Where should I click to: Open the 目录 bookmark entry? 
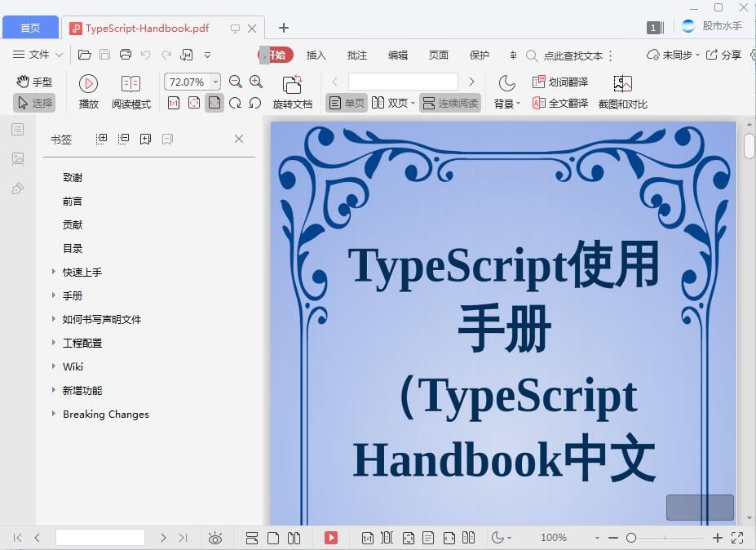pyautogui.click(x=73, y=248)
